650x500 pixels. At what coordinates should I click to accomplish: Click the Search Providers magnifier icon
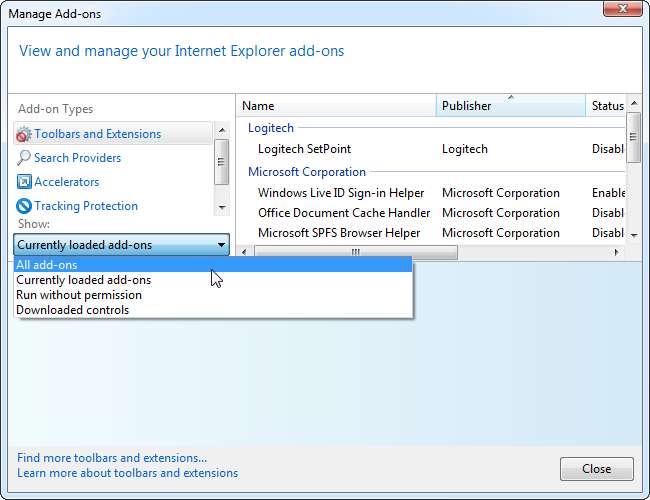click(x=24, y=158)
